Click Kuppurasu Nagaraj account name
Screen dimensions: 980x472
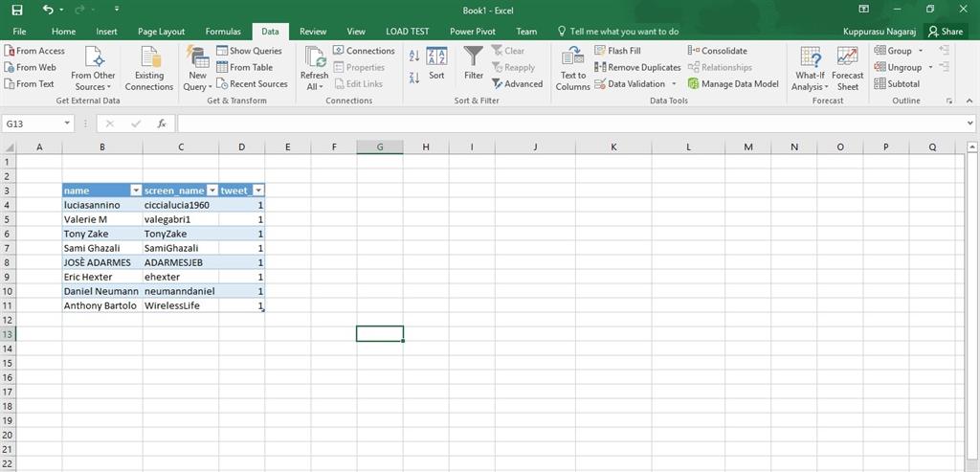pos(879,32)
